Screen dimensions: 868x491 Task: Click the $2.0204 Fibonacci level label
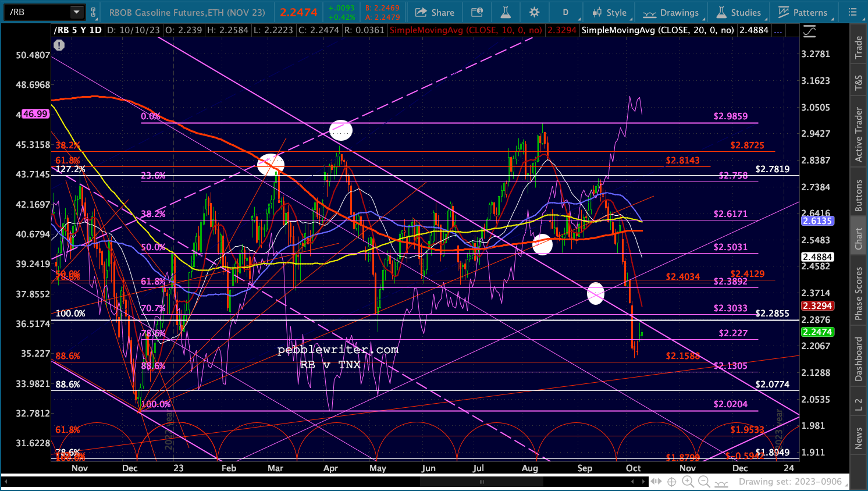click(x=731, y=404)
